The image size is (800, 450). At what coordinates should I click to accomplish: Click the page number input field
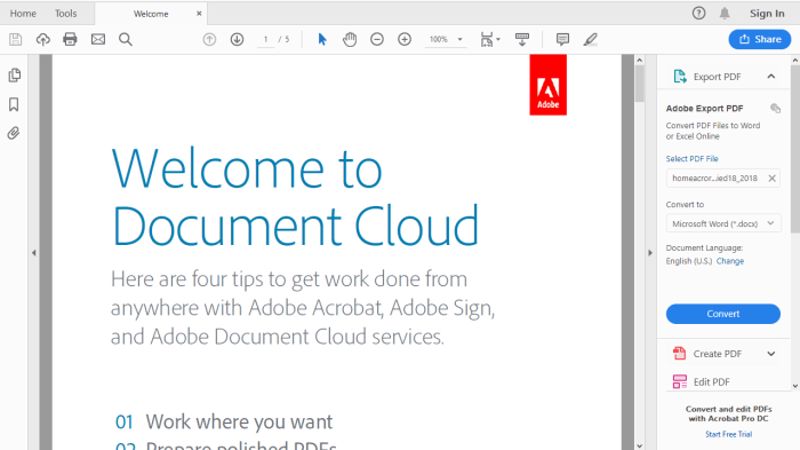click(x=265, y=39)
